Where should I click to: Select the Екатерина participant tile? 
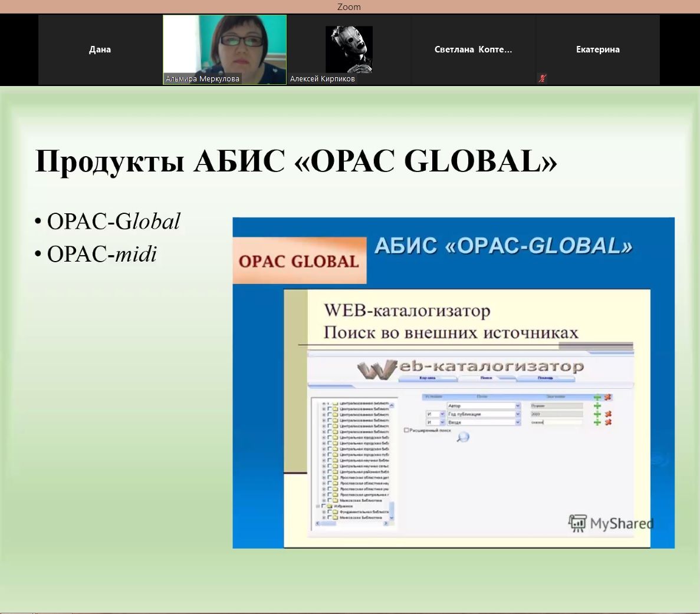[x=598, y=49]
